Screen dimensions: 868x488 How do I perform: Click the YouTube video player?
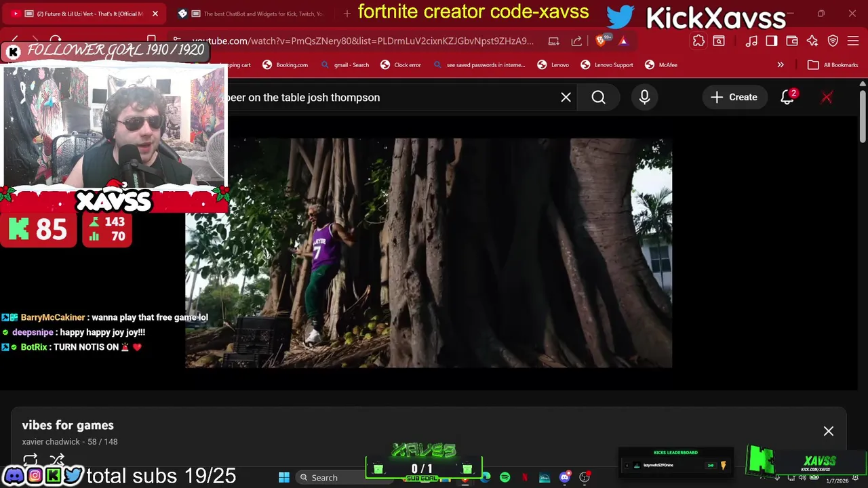[x=429, y=253]
